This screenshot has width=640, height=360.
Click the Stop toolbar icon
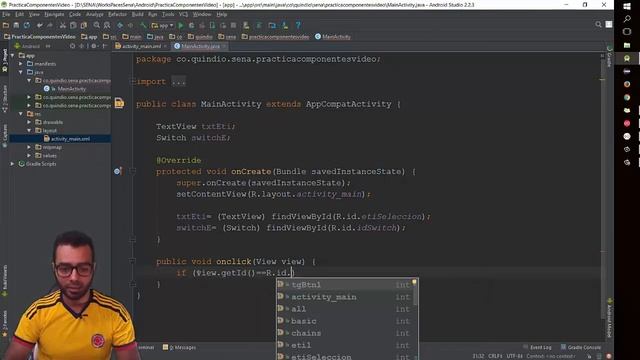[233, 25]
